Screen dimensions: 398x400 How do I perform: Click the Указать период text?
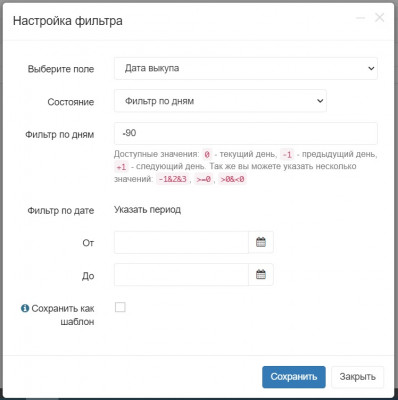(147, 210)
